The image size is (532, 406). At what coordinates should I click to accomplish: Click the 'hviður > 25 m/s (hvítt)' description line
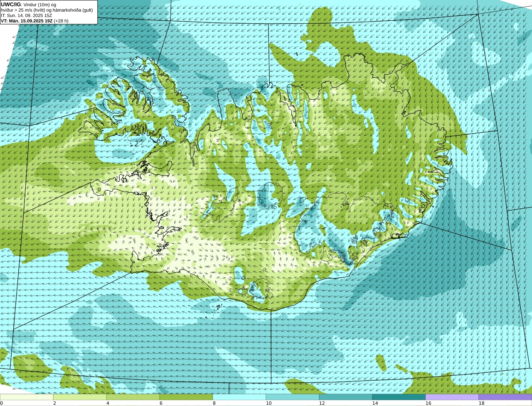point(47,10)
